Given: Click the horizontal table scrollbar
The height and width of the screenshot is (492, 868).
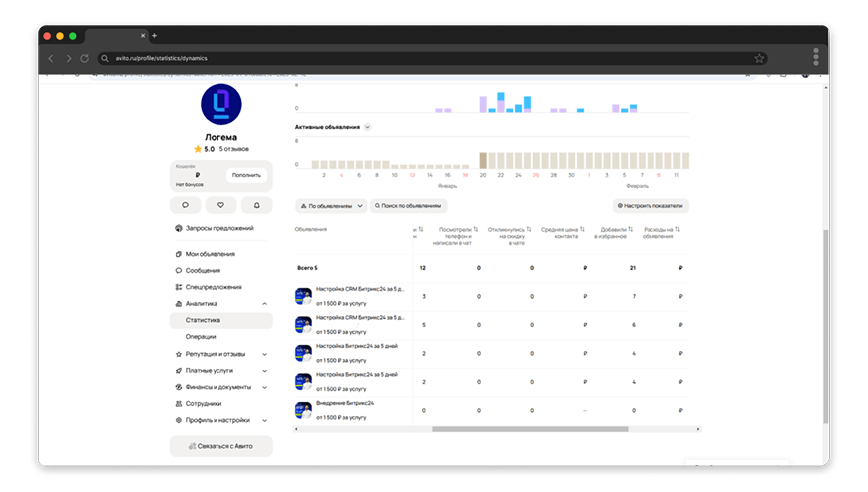Looking at the screenshot, I should tap(530, 429).
